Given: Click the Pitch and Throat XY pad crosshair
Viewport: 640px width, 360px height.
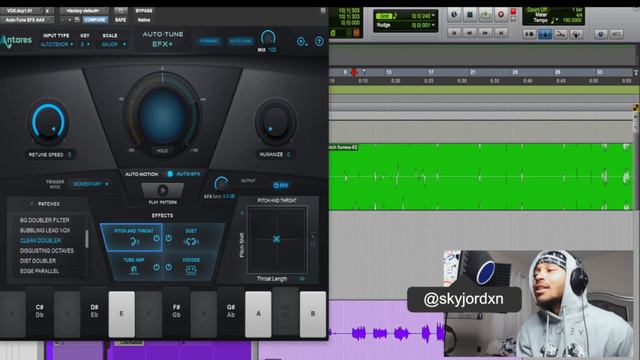Looking at the screenshot, I should click(276, 239).
